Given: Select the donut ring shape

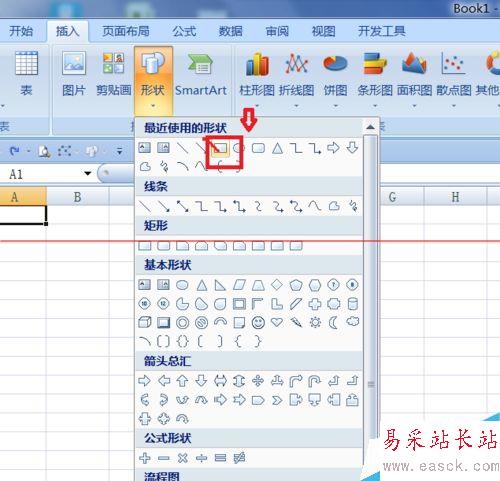Looking at the screenshot, I should click(x=182, y=323).
